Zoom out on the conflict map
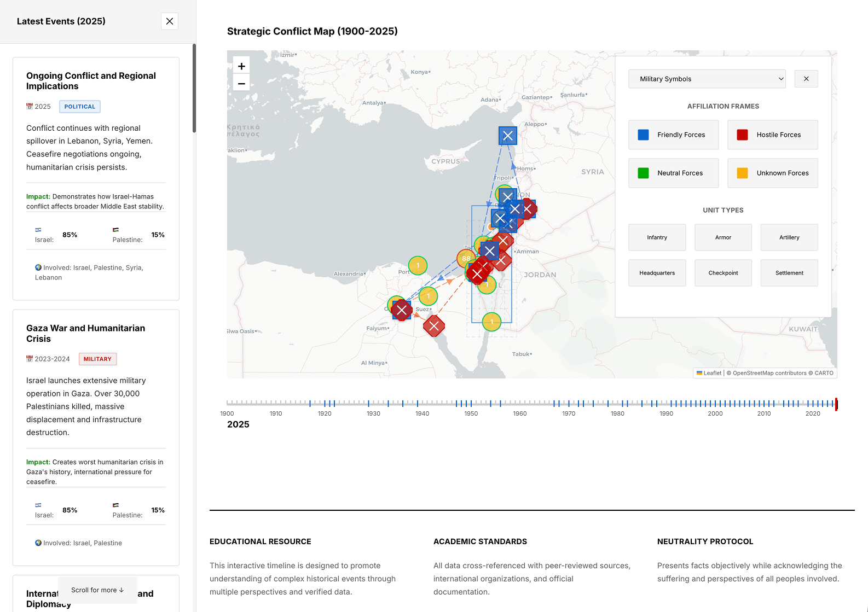The height and width of the screenshot is (612, 868). point(241,83)
